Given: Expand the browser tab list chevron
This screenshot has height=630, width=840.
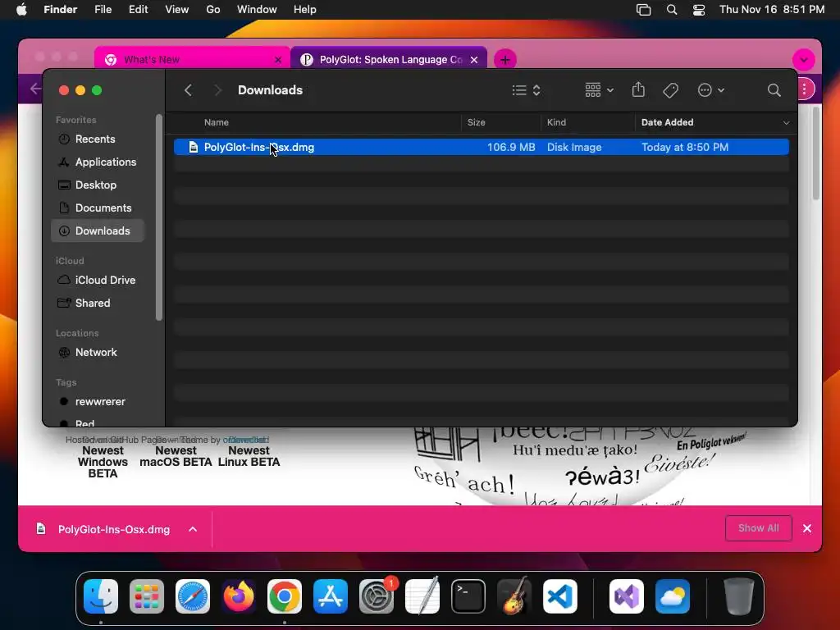Looking at the screenshot, I should coord(804,59).
